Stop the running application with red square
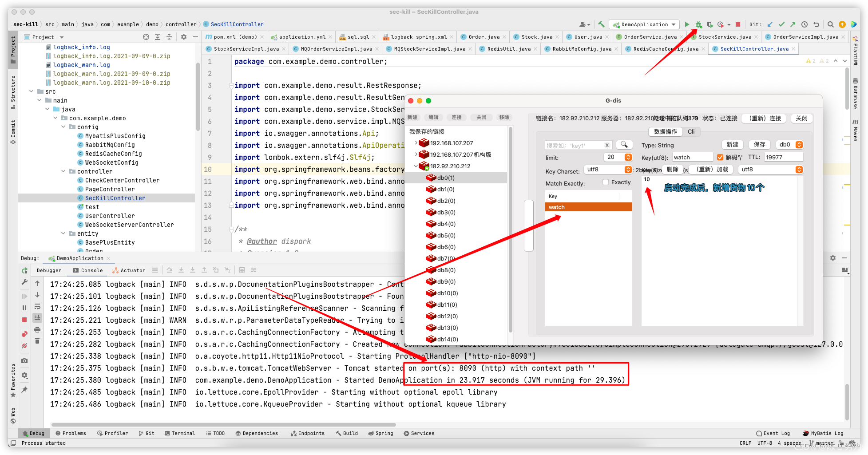Screen dimensions: 868x455 tap(738, 24)
